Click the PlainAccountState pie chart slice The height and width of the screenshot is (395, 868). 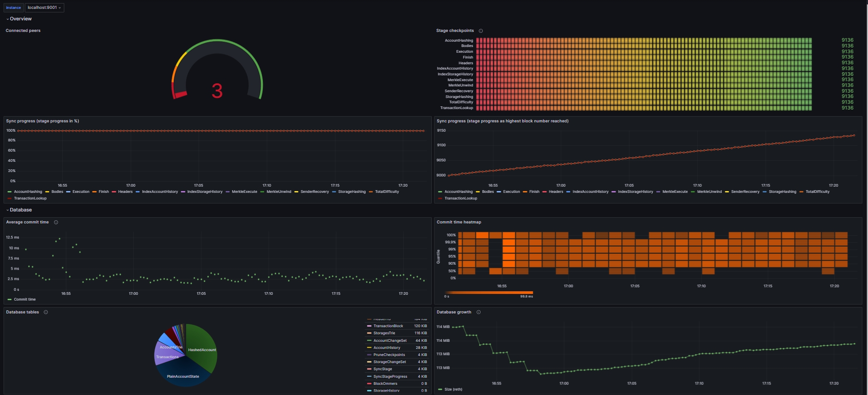point(183,376)
